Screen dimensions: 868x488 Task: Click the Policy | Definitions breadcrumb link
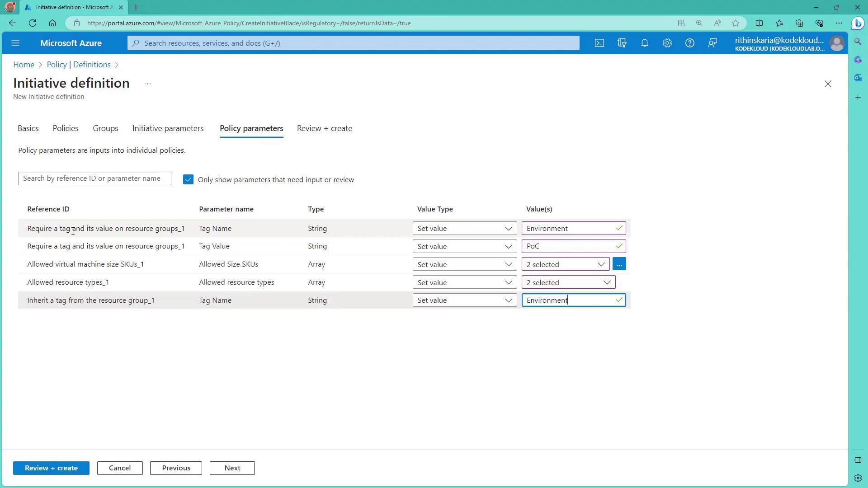pos(79,65)
